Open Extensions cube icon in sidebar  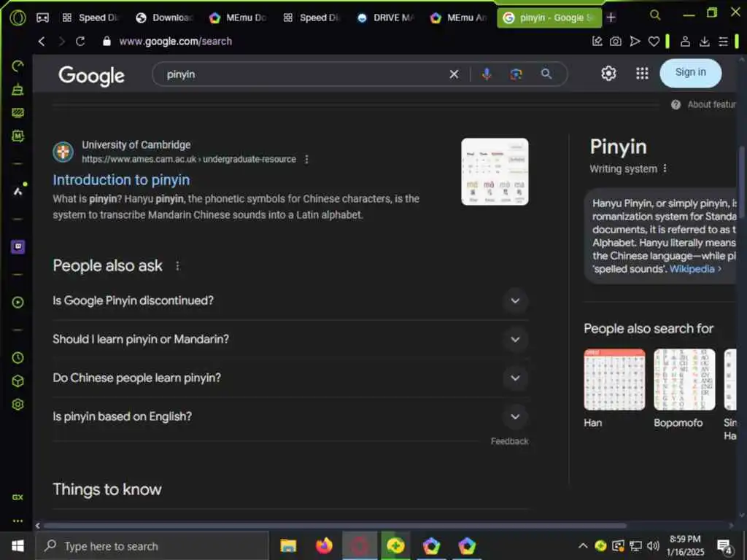pos(18,381)
